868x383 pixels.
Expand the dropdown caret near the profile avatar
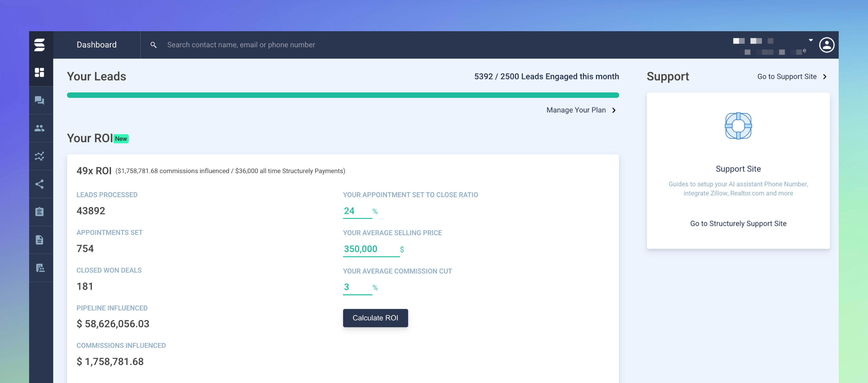[x=810, y=40]
